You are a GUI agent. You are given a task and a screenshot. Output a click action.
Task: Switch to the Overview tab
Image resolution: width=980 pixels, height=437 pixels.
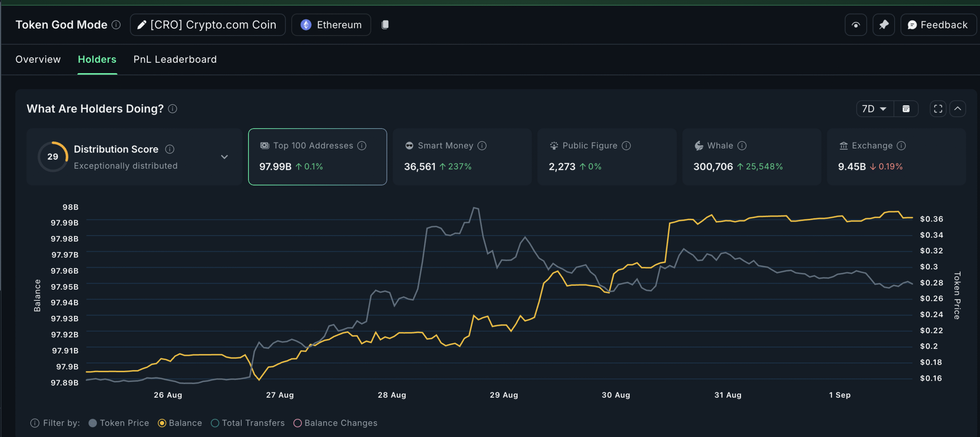[38, 59]
